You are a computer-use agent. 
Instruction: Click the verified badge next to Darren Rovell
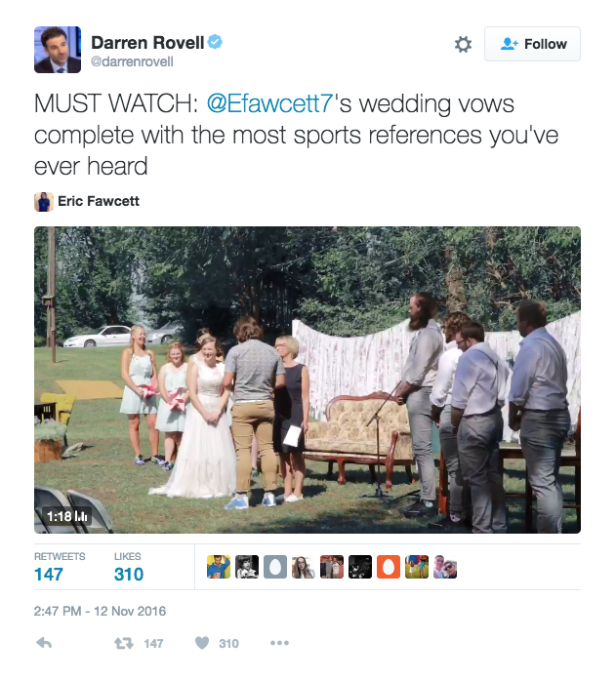pyautogui.click(x=215, y=42)
